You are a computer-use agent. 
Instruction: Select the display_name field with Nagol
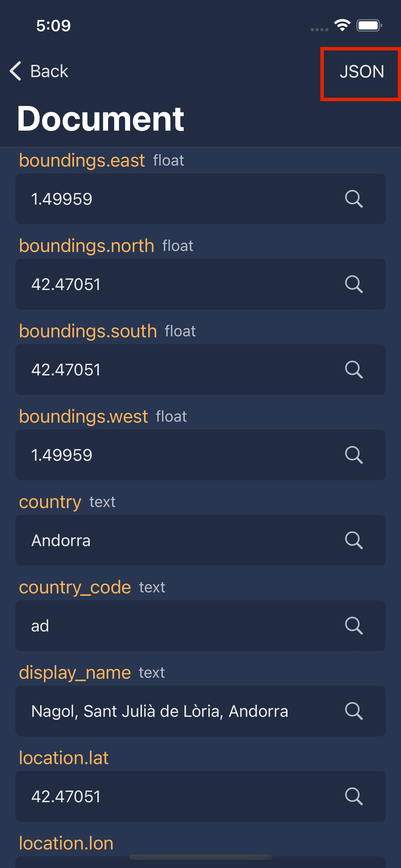coord(159,711)
